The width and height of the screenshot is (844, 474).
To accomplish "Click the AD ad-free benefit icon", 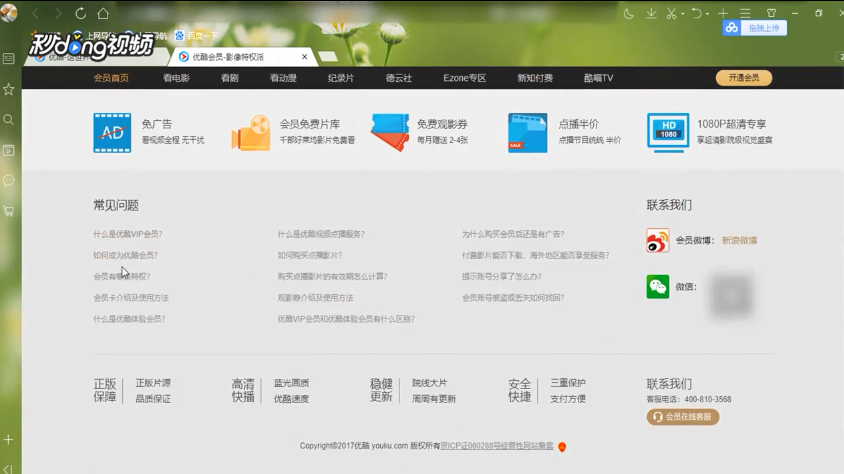I will [x=112, y=133].
